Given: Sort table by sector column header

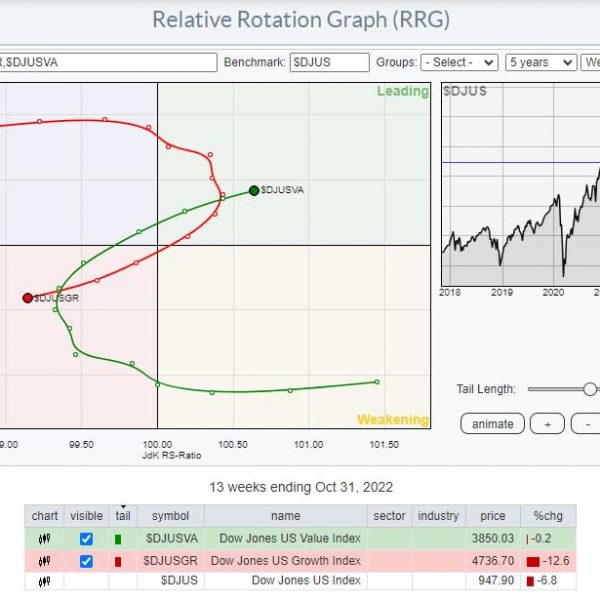Looking at the screenshot, I should coord(389,515).
